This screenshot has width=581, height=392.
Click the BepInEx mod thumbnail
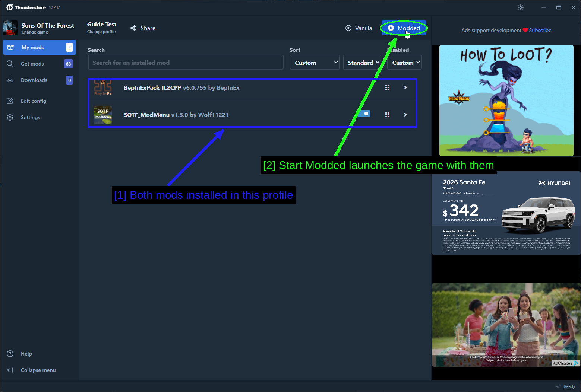103,87
